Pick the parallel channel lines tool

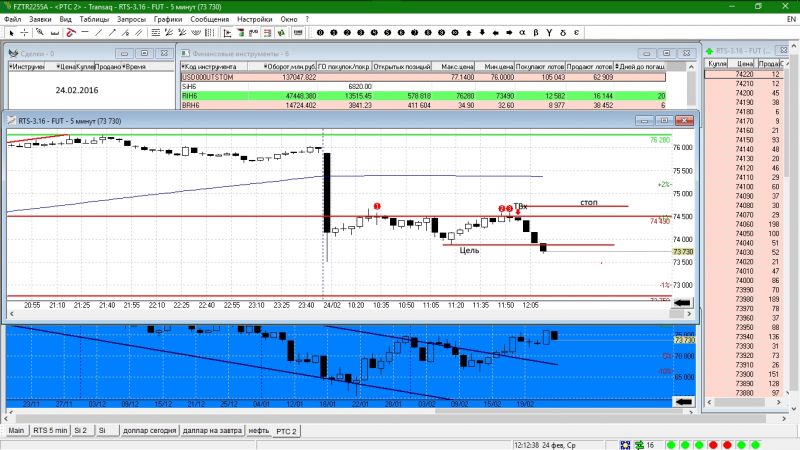[139, 33]
